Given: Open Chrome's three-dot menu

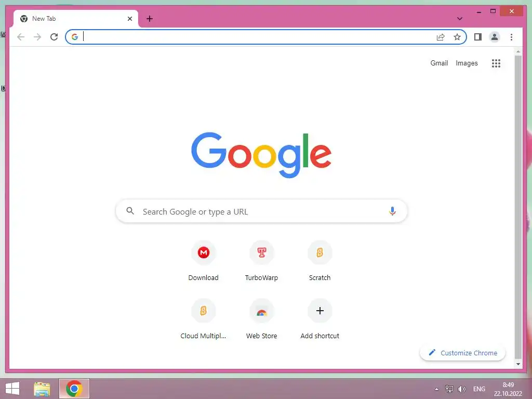Looking at the screenshot, I should coord(511,37).
